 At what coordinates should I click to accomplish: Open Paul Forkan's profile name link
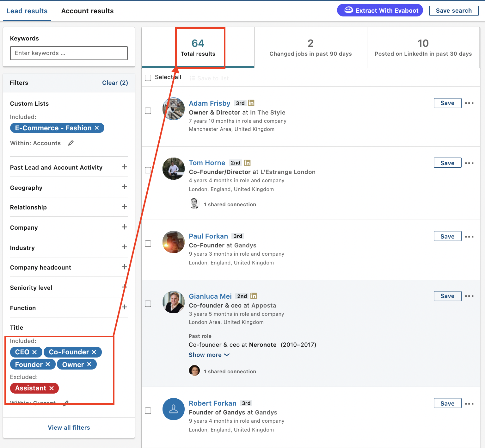coord(208,236)
